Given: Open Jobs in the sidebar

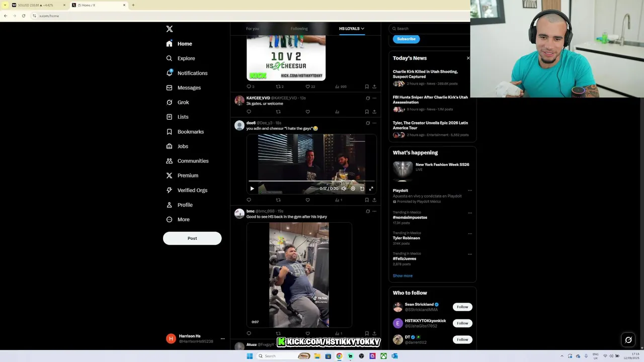Looking at the screenshot, I should pyautogui.click(x=177, y=146).
